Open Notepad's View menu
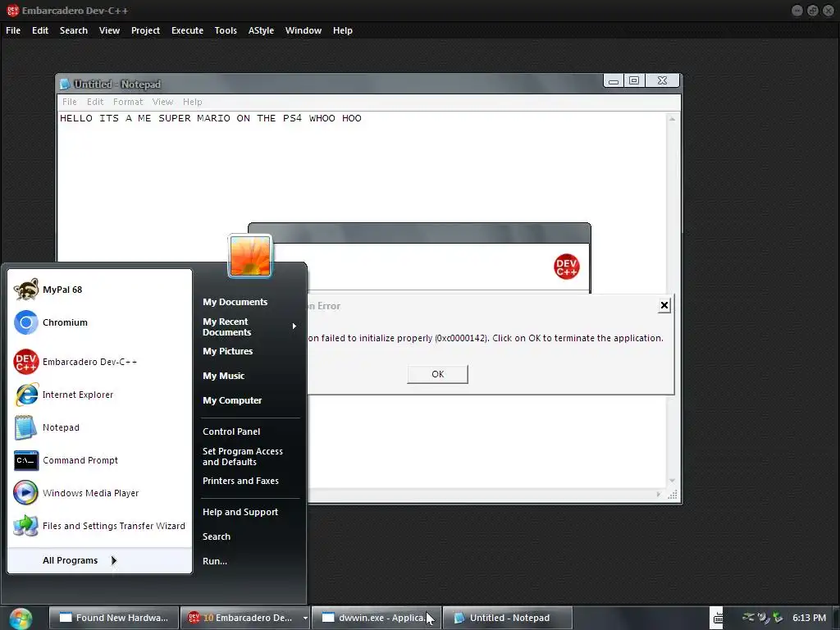 (162, 102)
